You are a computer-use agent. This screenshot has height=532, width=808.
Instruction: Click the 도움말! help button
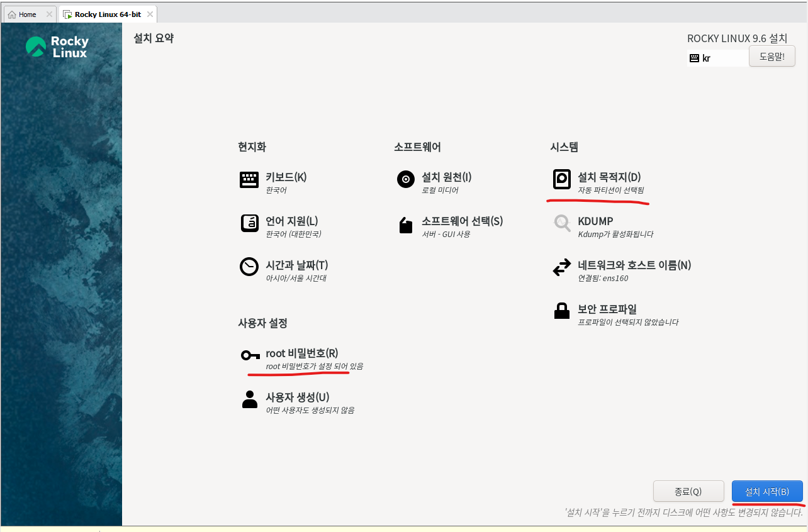[772, 56]
